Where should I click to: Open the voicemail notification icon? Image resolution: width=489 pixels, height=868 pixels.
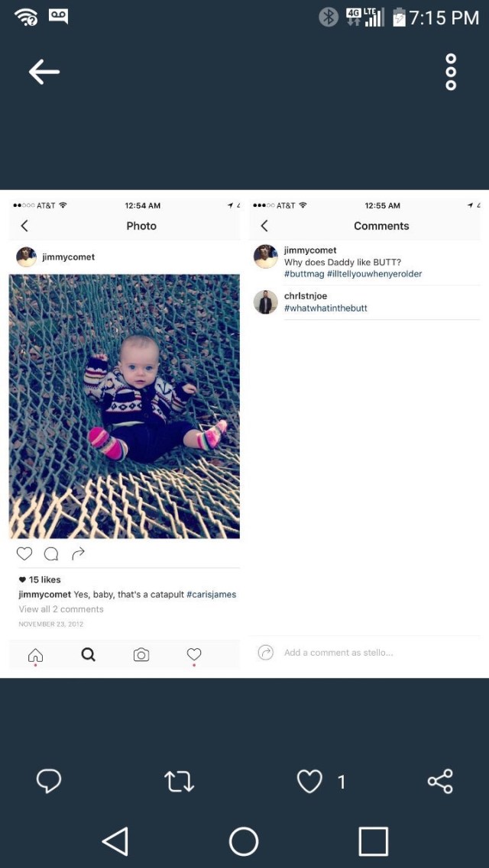58,17
